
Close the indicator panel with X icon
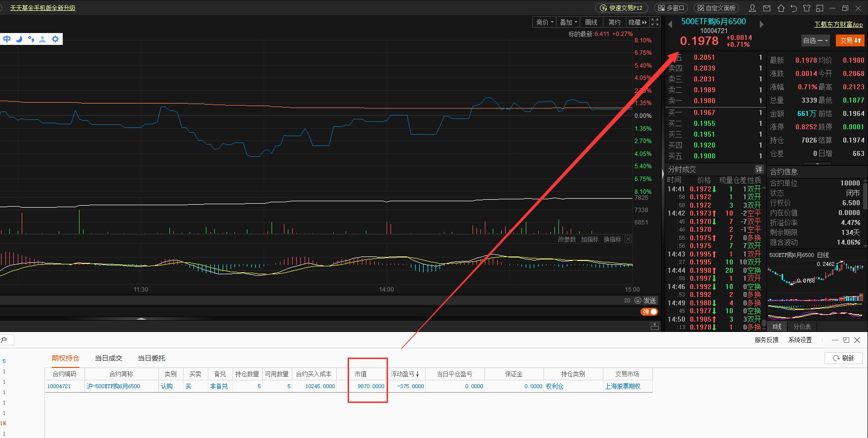tap(628, 239)
